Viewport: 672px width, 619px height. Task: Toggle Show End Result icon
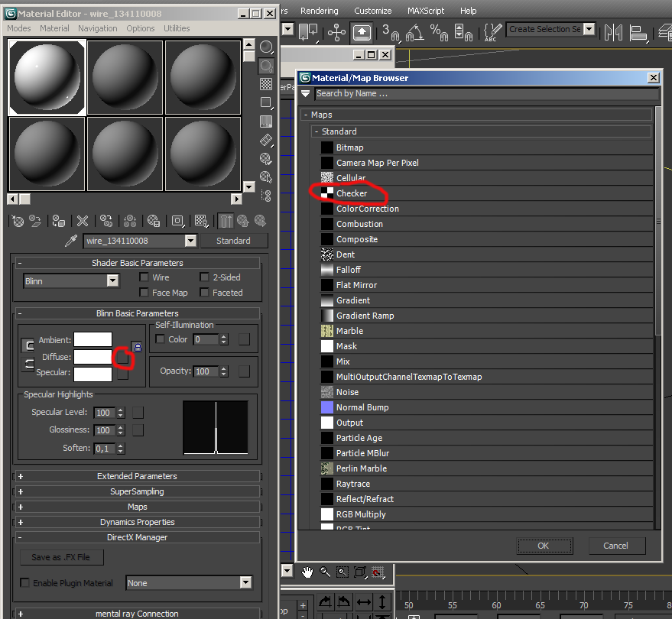tap(226, 221)
